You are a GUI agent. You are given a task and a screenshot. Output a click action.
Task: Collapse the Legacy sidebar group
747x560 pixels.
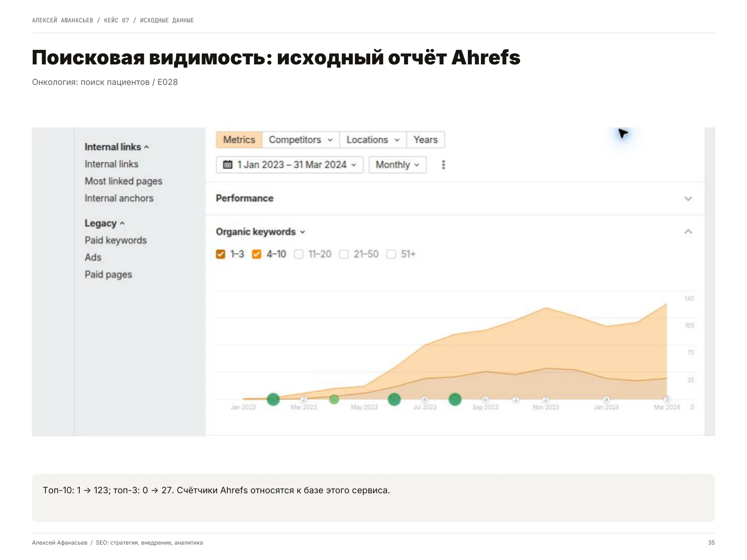(x=105, y=223)
